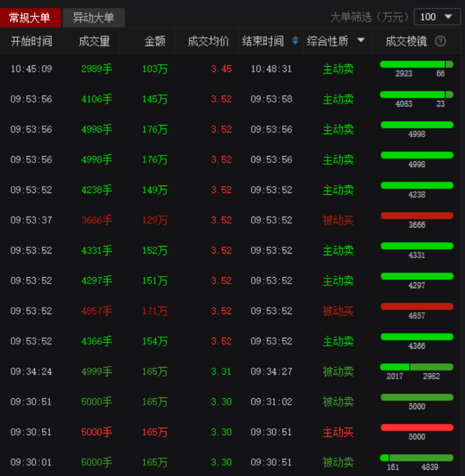This screenshot has width=465, height=476.
Task: Select the 171万 amount cell
Action: coord(155,311)
